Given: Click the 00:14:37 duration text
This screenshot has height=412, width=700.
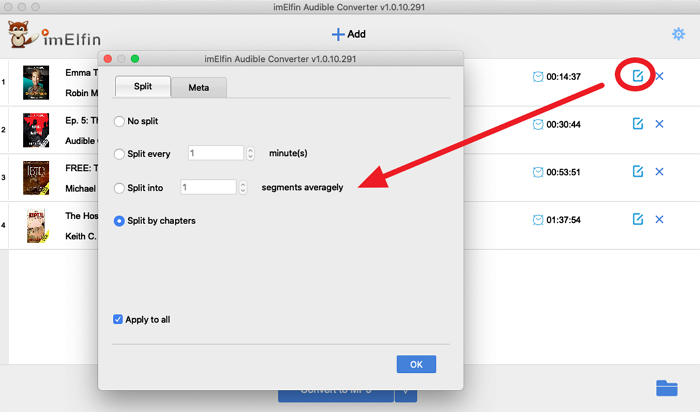Looking at the screenshot, I should 563,77.
